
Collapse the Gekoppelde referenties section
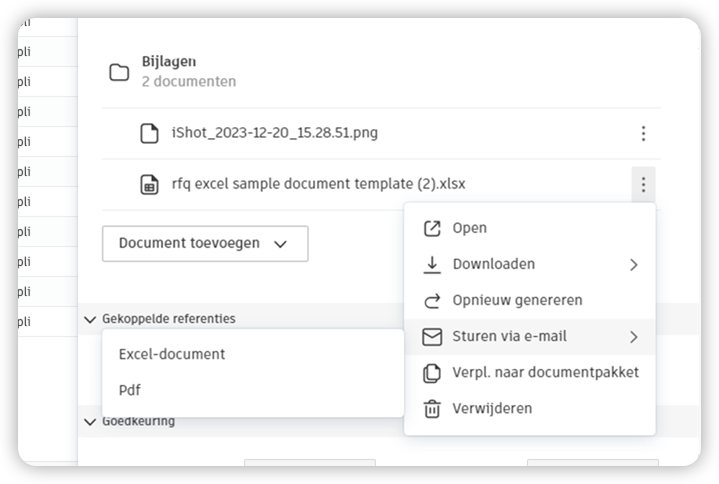91,319
